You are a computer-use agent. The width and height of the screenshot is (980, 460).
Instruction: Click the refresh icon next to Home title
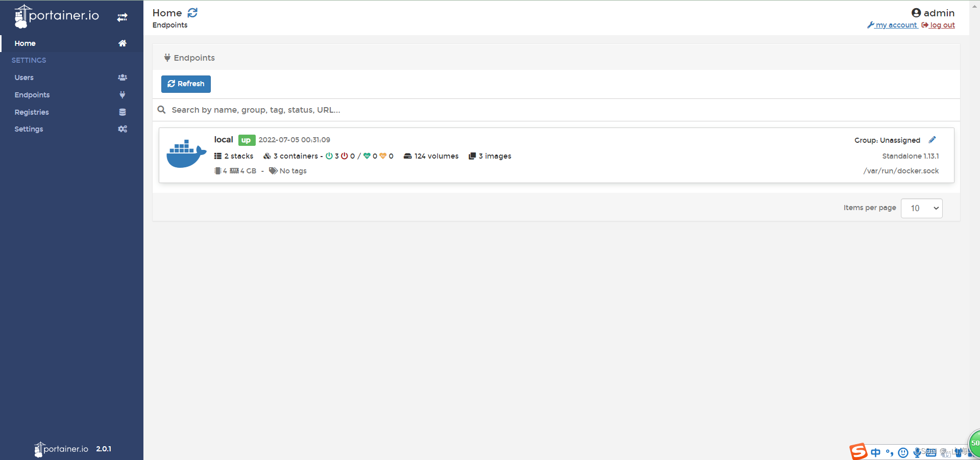[192, 13]
